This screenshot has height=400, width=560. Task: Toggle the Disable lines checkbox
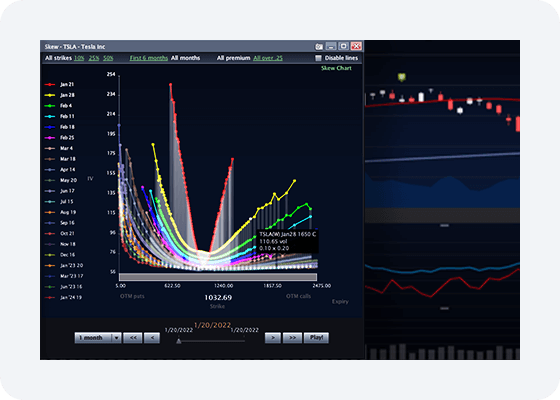point(318,58)
